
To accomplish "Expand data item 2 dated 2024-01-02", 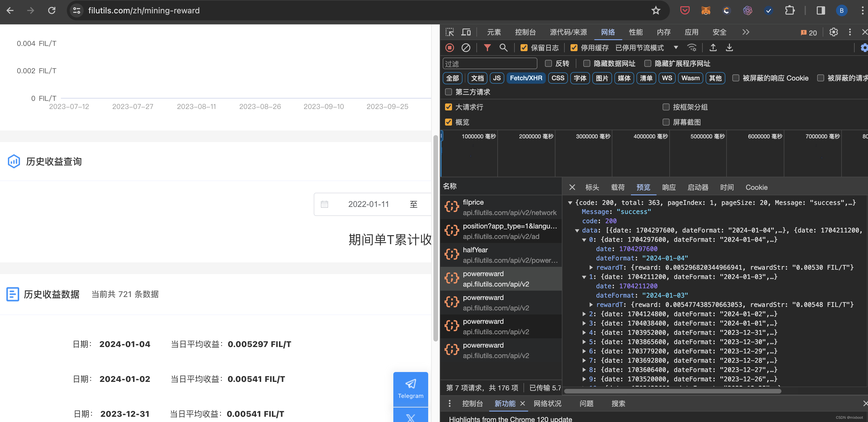I will 584,314.
